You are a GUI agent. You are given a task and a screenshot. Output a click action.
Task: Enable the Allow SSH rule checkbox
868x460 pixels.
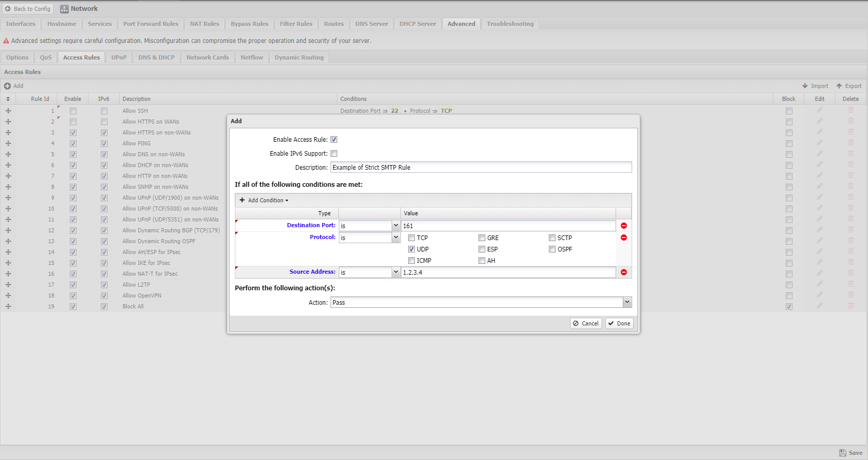[x=73, y=111]
